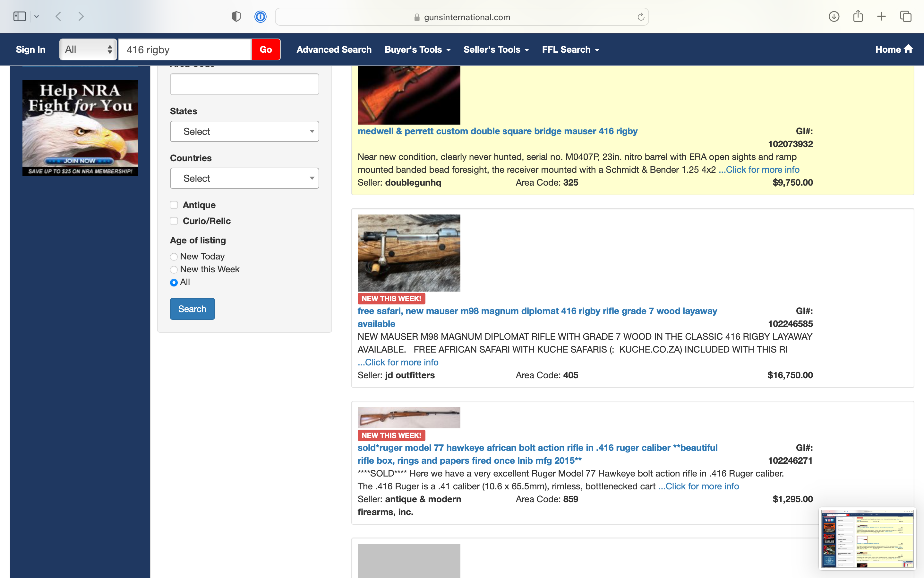Expand the FFL Search menu
The image size is (924, 578).
point(571,49)
